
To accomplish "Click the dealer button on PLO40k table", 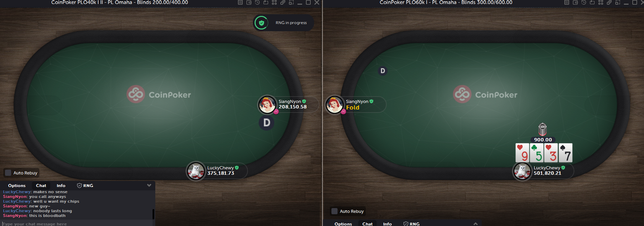I will coord(267,123).
